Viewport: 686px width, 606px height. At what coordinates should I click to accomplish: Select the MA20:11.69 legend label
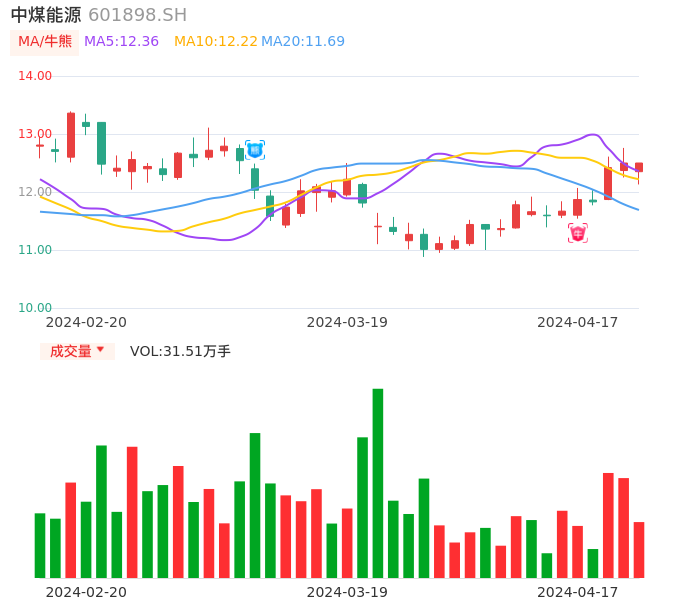tap(303, 42)
